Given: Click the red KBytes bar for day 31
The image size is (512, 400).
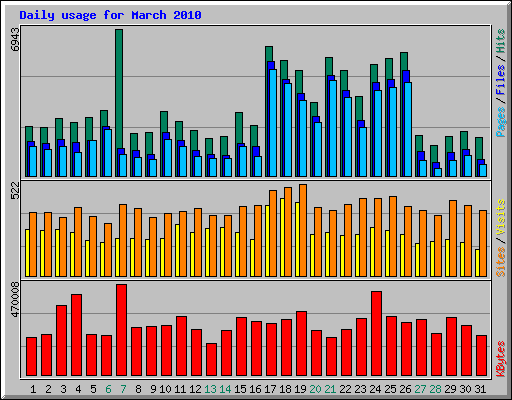Looking at the screenshot, I should [481, 356].
